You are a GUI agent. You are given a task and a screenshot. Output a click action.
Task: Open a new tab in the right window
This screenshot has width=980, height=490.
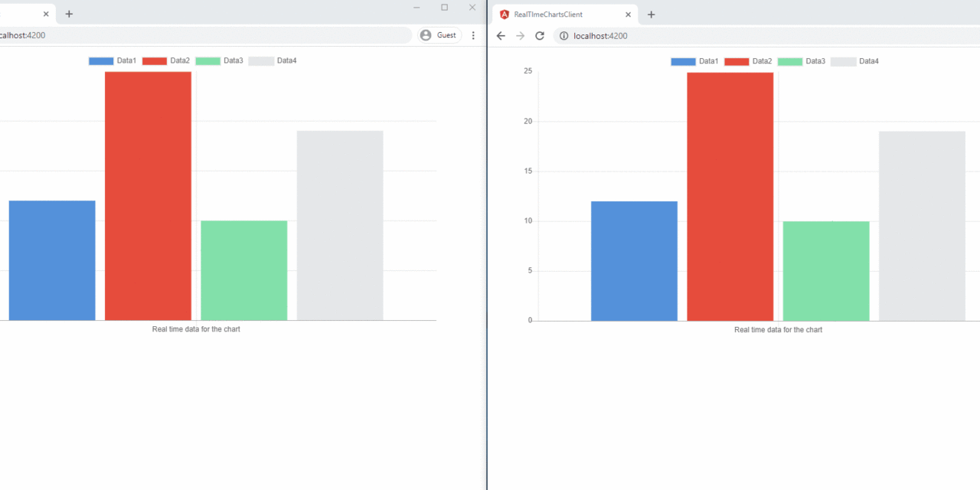click(x=651, y=15)
